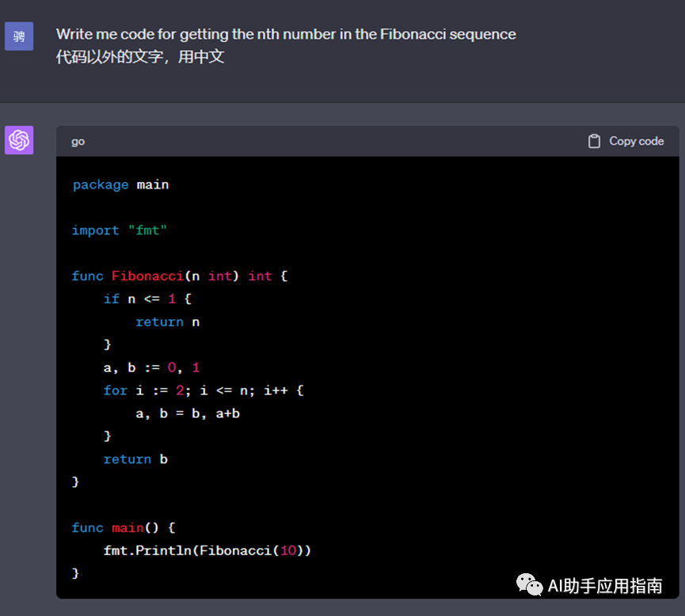The width and height of the screenshot is (685, 616).
Task: Click the a, b = b, a+b line
Action: pos(187,413)
